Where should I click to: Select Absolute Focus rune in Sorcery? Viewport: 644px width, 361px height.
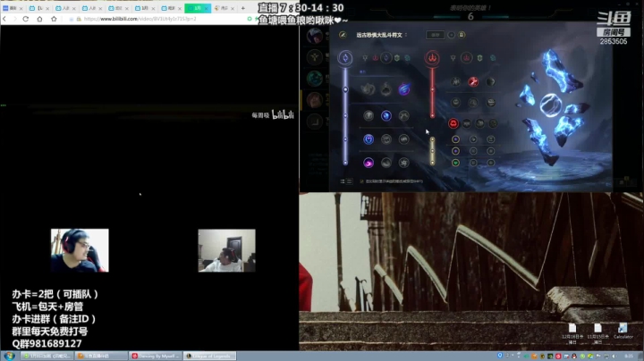pos(404,139)
